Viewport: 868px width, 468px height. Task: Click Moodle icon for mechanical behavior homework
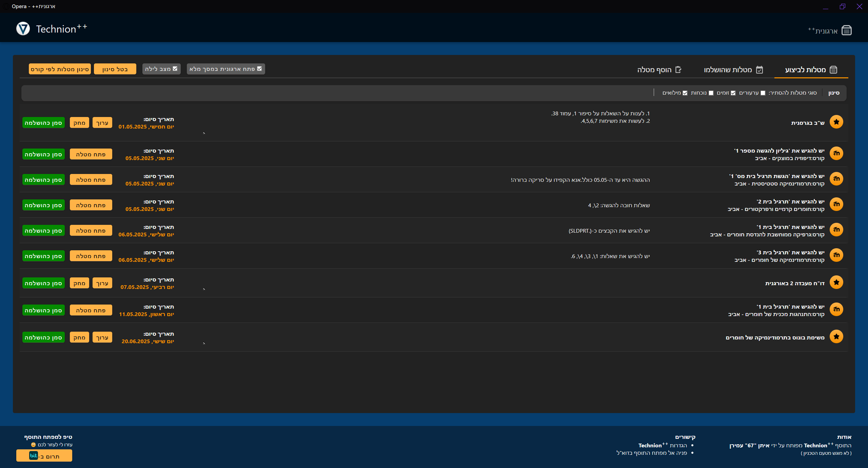[x=836, y=309]
